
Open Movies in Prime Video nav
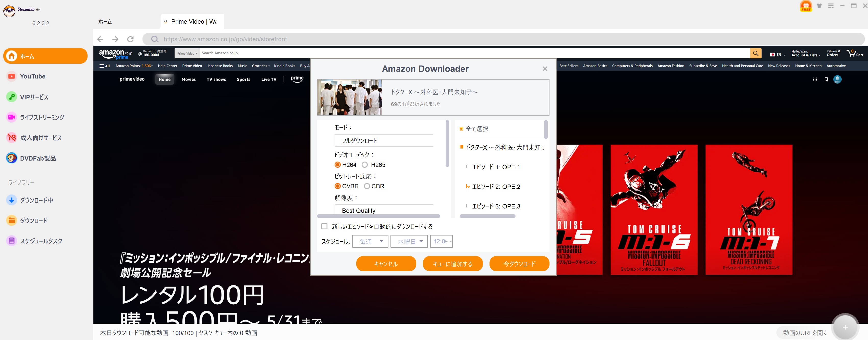(x=188, y=80)
